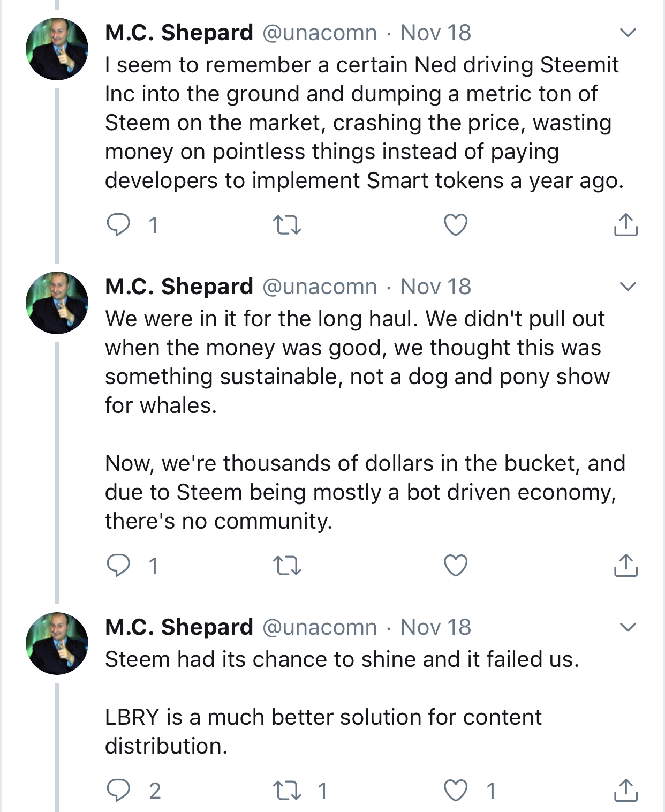
Task: Share the tweet about Smart tokens
Action: [625, 225]
